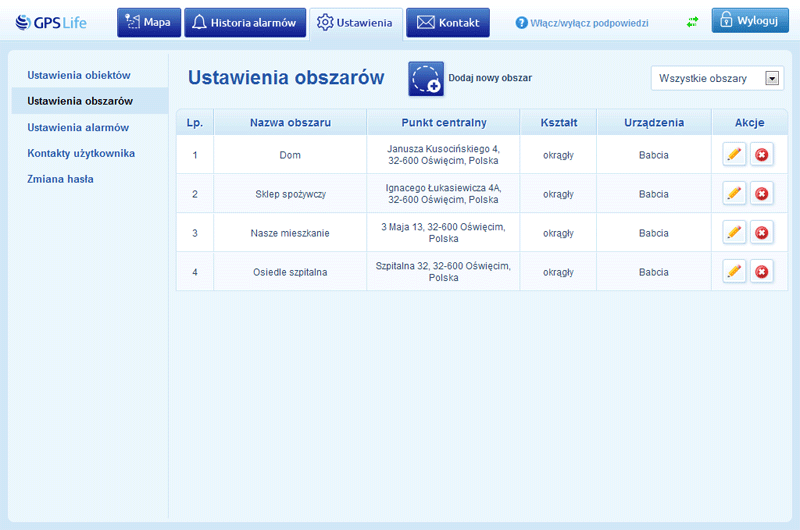Viewport: 800px width, 530px height.
Task: Open Zmiana hasła in sidebar
Action: [x=60, y=179]
